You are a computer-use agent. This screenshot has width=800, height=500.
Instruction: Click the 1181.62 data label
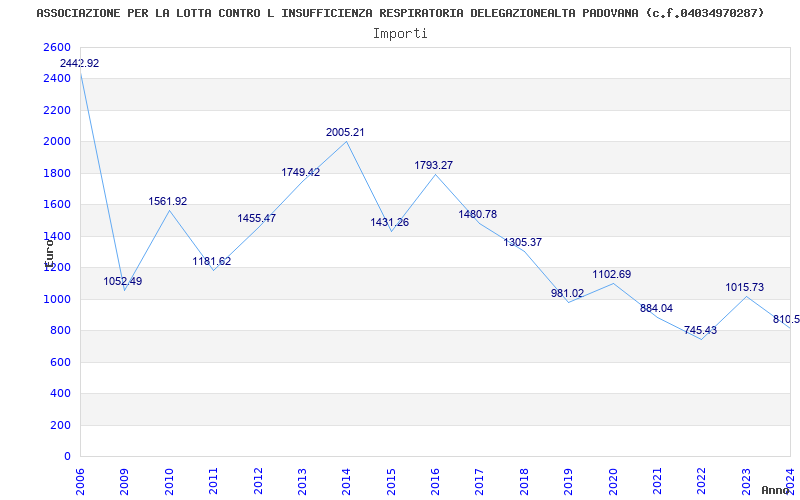pos(212,261)
